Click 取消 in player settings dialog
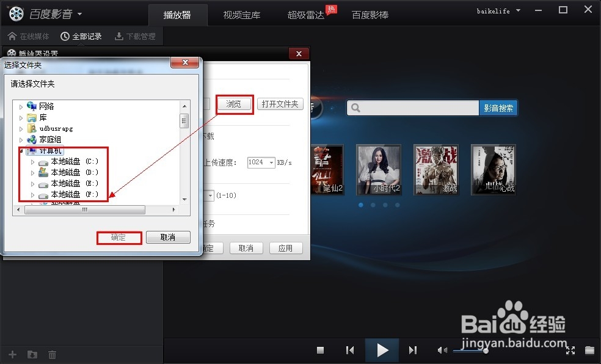601x364 pixels. 246,249
